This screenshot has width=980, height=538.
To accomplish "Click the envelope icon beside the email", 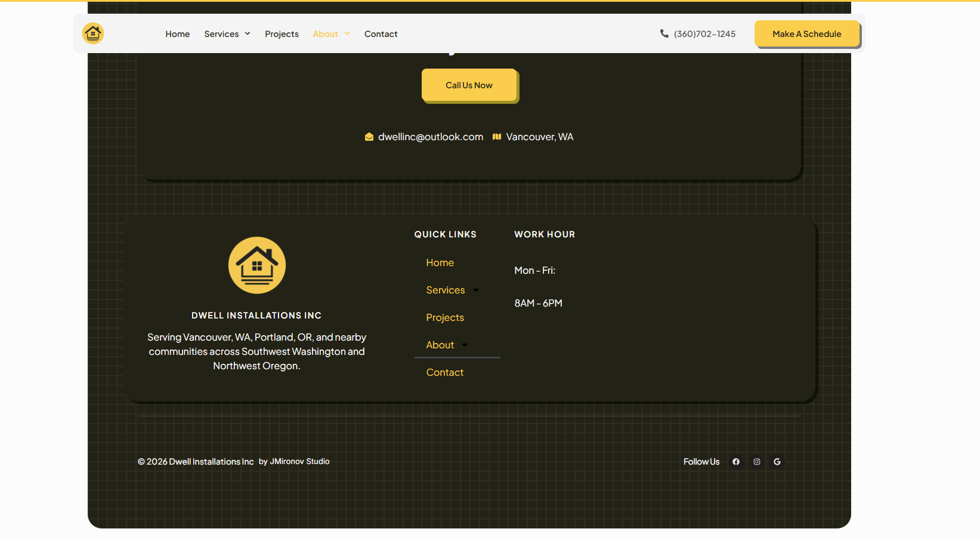I will (x=369, y=137).
